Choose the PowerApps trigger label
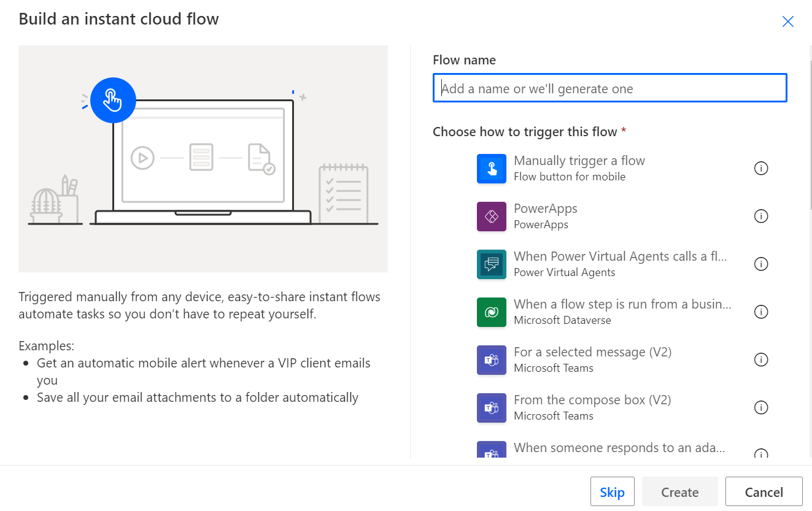This screenshot has width=812, height=511. [x=546, y=209]
